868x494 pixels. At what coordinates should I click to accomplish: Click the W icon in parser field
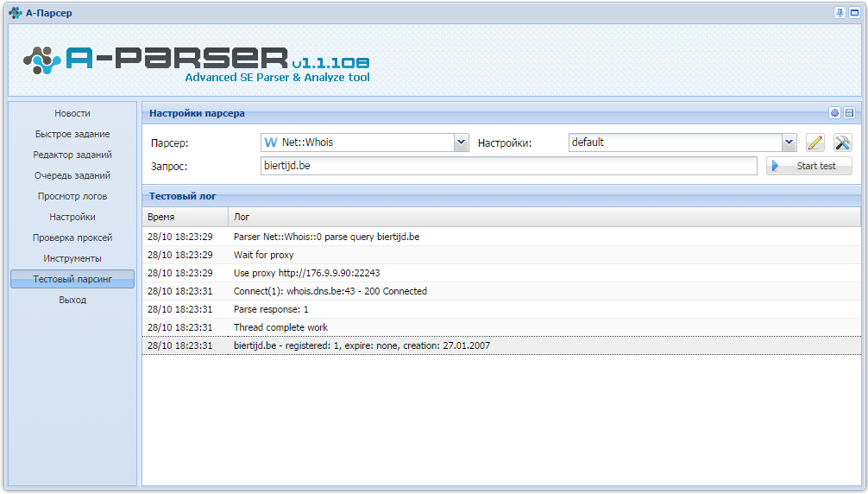pyautogui.click(x=271, y=142)
